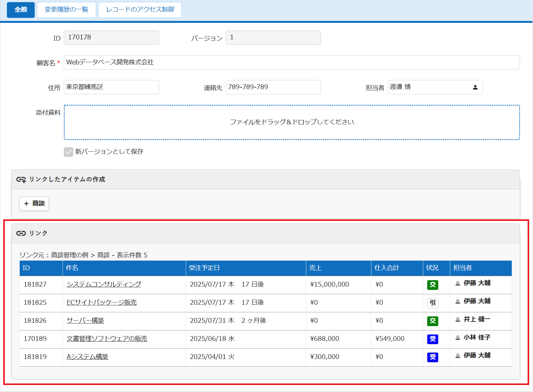Image resolution: width=533 pixels, height=392 pixels.
Task: Click the 件名 column header
Action: [124, 268]
